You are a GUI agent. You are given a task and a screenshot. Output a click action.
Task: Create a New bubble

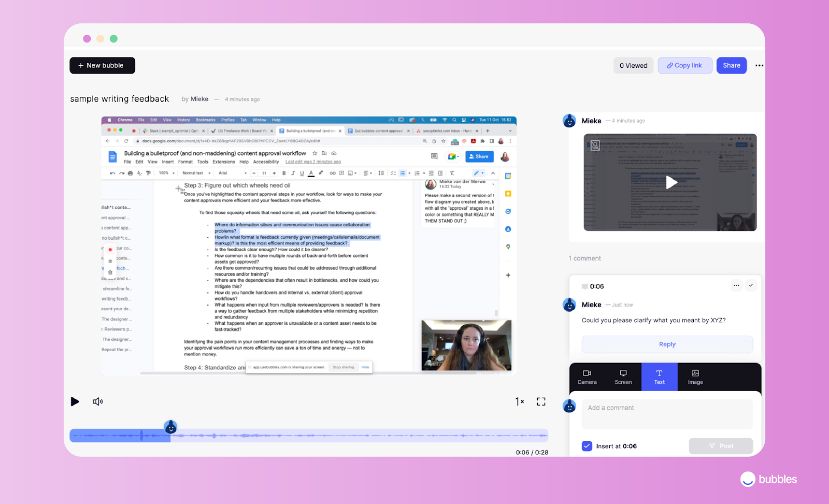coord(102,65)
